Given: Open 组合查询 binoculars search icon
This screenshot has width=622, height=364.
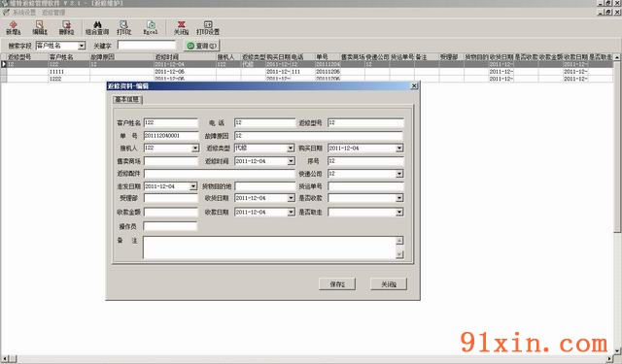Looking at the screenshot, I should click(97, 28).
